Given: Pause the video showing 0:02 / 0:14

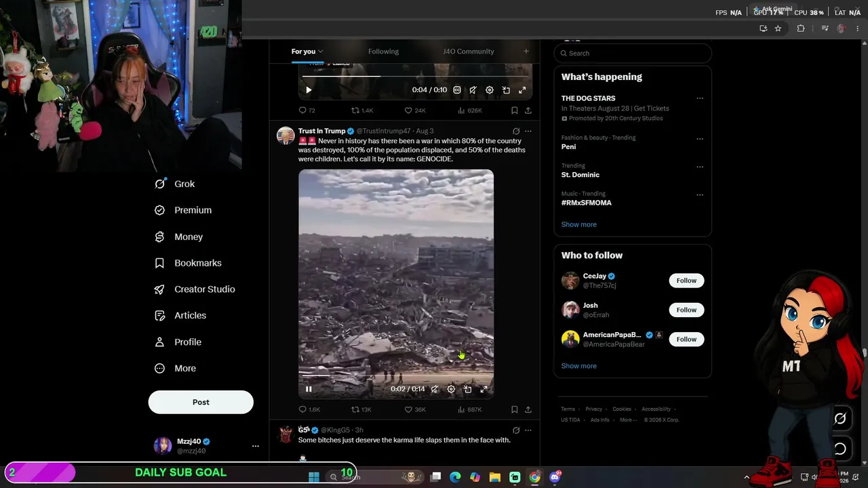Looking at the screenshot, I should click(x=309, y=389).
